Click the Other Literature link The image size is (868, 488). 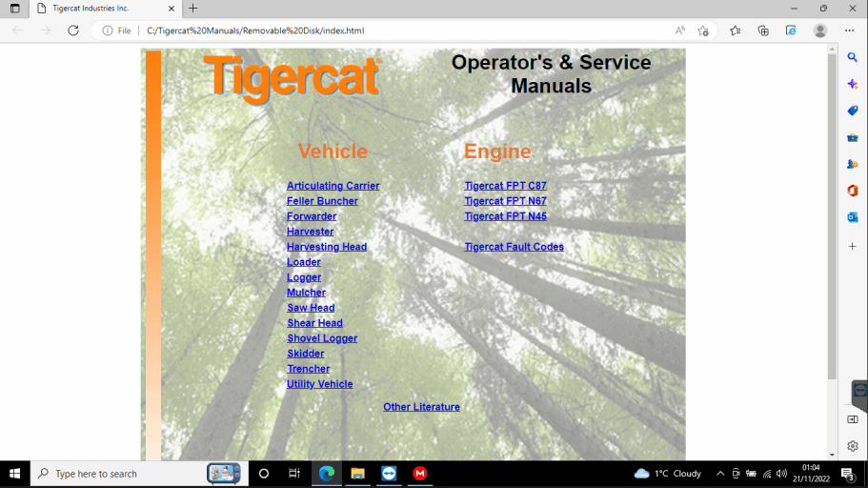421,407
